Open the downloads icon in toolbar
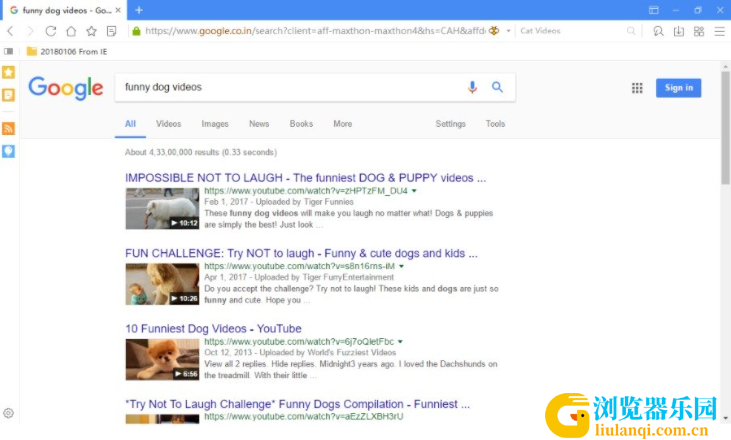 click(x=679, y=31)
